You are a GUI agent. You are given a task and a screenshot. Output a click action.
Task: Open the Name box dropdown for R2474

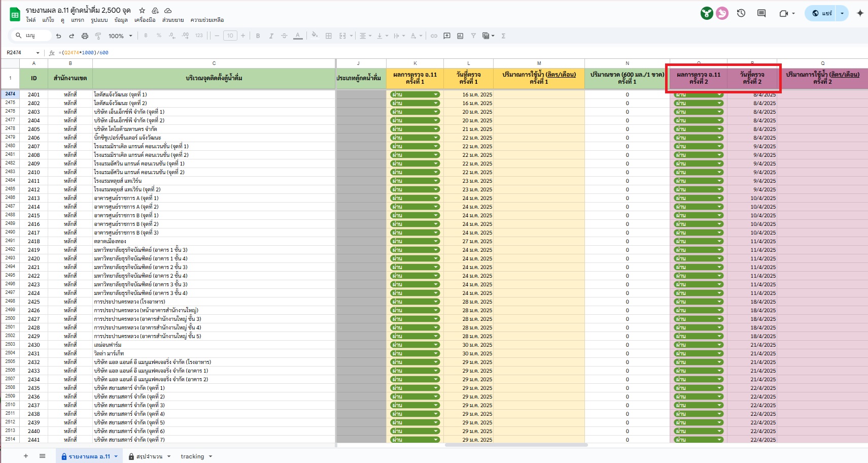tap(38, 53)
